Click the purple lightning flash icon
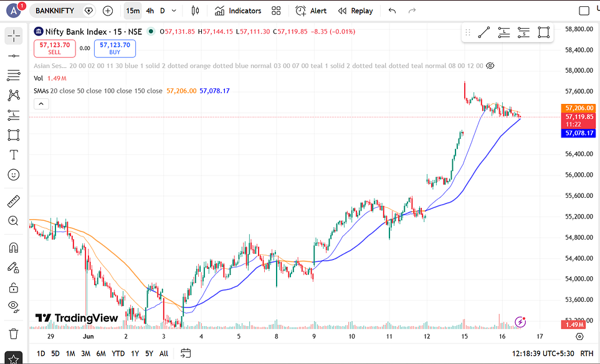The width and height of the screenshot is (600, 364). point(520,322)
